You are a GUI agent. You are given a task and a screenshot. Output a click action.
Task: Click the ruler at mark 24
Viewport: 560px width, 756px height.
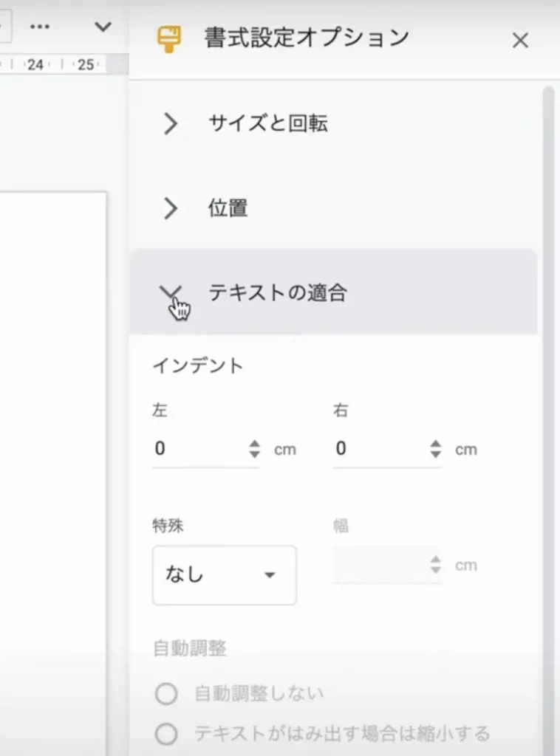[35, 65]
